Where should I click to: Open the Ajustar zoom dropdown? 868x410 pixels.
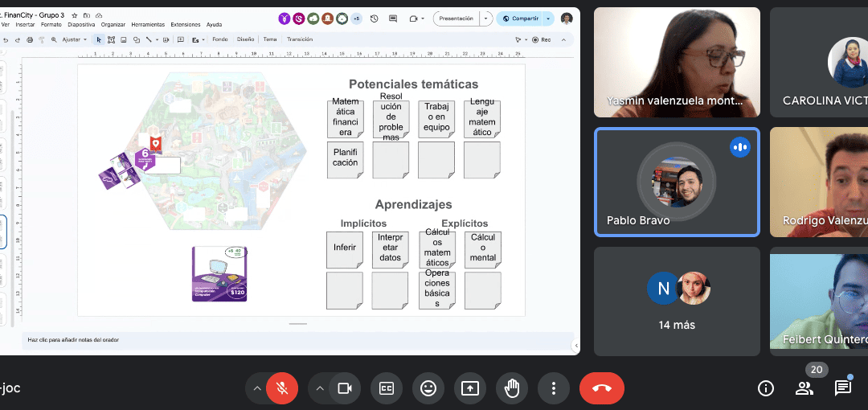(74, 39)
